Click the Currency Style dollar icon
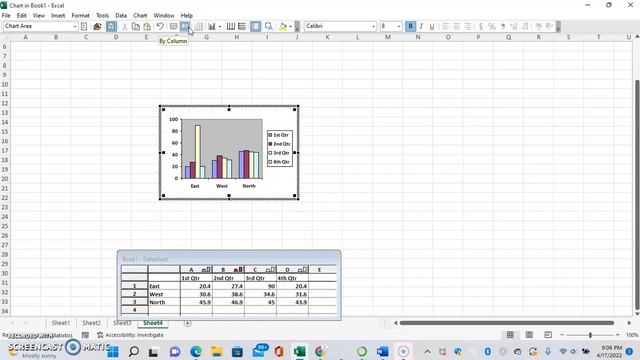 click(x=481, y=26)
